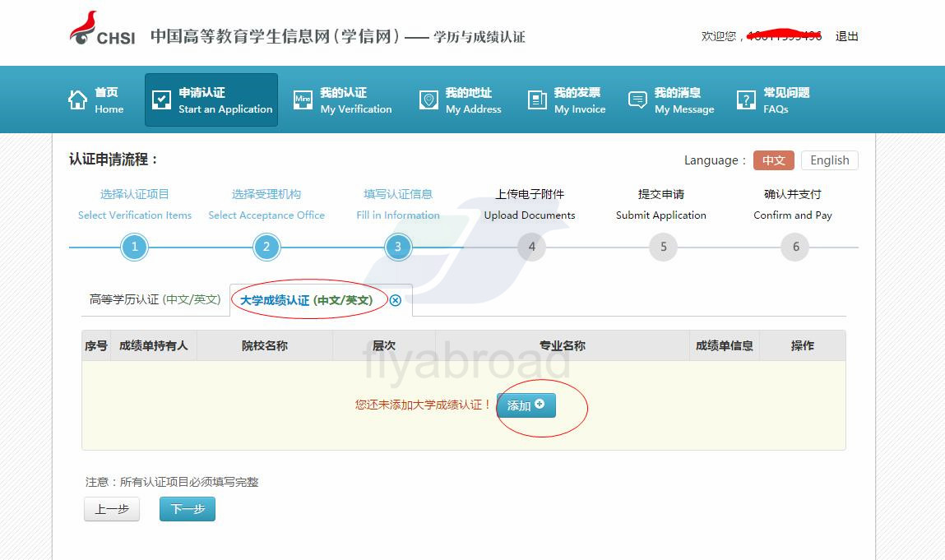Viewport: 945px width, 560px height.
Task: Switch language to 中文
Action: point(773,160)
